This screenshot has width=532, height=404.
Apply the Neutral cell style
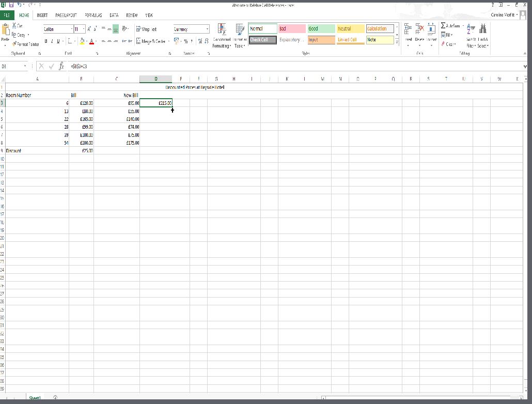click(x=351, y=29)
